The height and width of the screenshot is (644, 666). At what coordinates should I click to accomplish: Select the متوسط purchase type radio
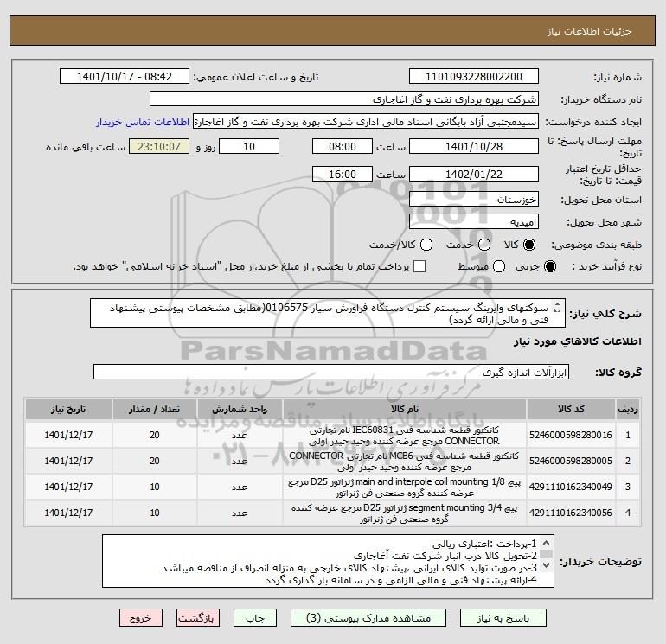pyautogui.click(x=499, y=266)
